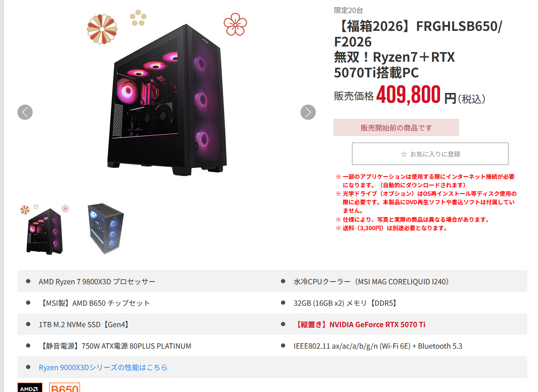Click the AMD Ryzen 7 9800X3D processor spec

(97, 282)
